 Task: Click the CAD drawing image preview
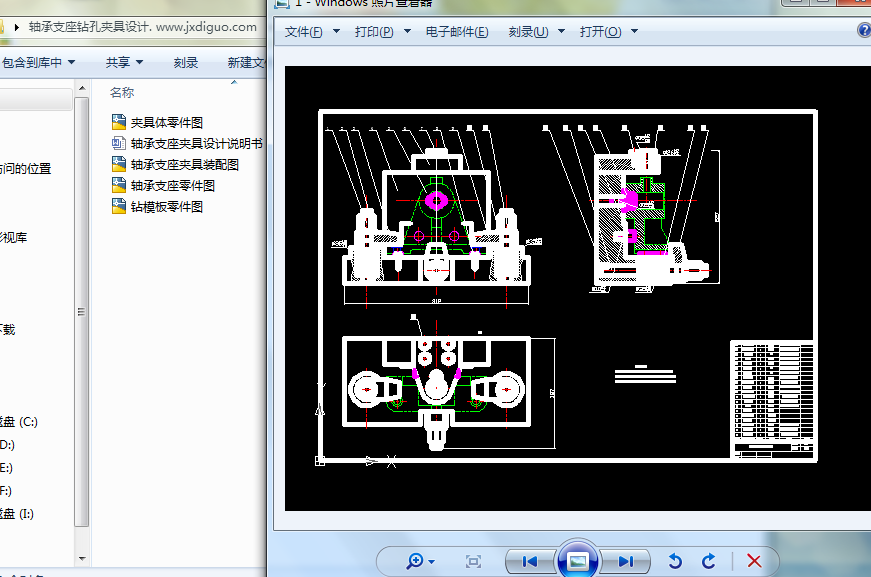pyautogui.click(x=578, y=288)
